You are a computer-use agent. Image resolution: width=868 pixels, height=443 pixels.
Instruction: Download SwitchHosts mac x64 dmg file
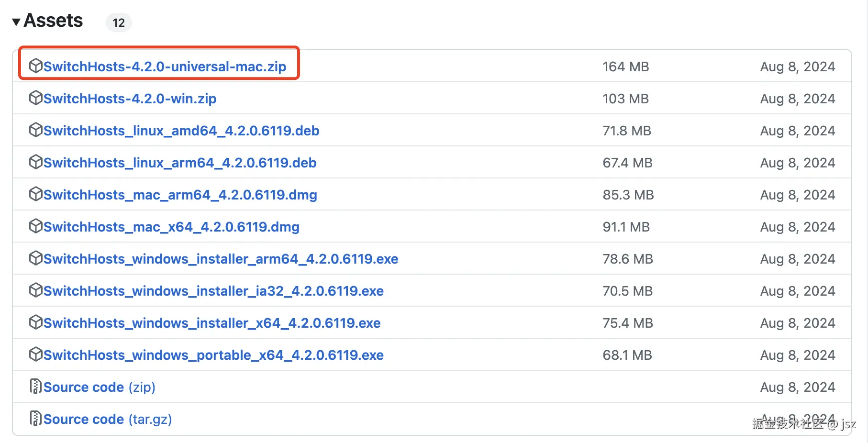(171, 227)
